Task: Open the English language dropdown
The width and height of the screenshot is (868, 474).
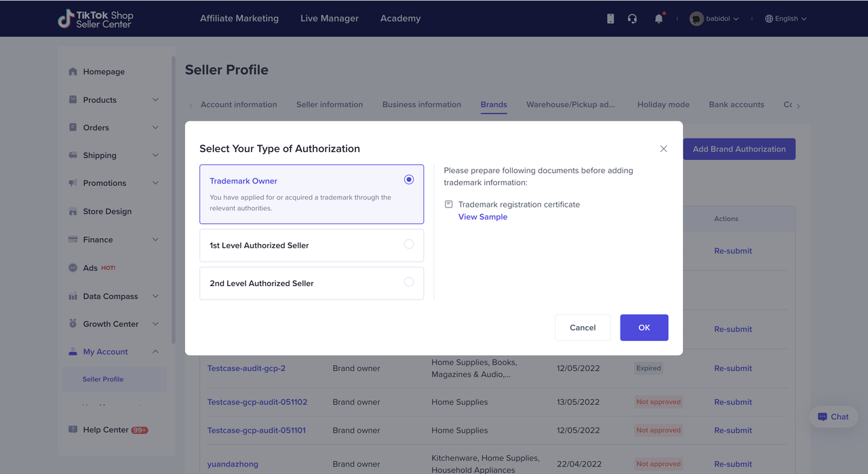Action: pyautogui.click(x=785, y=19)
